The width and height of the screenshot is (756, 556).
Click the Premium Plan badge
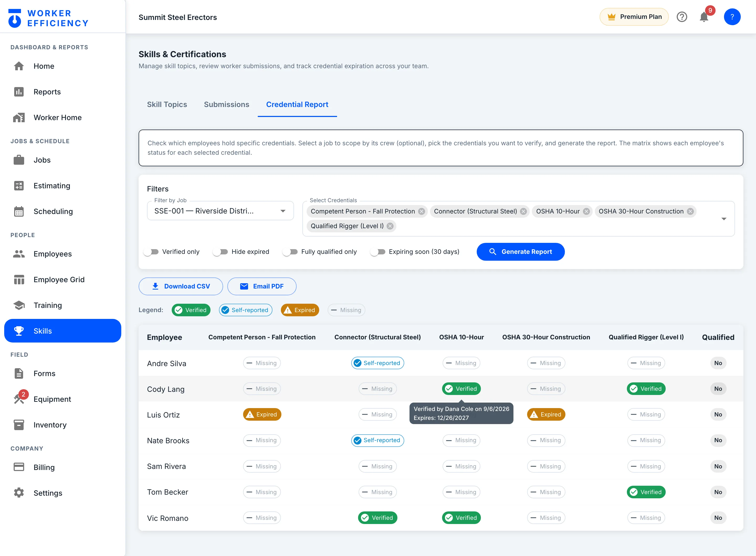(x=634, y=17)
